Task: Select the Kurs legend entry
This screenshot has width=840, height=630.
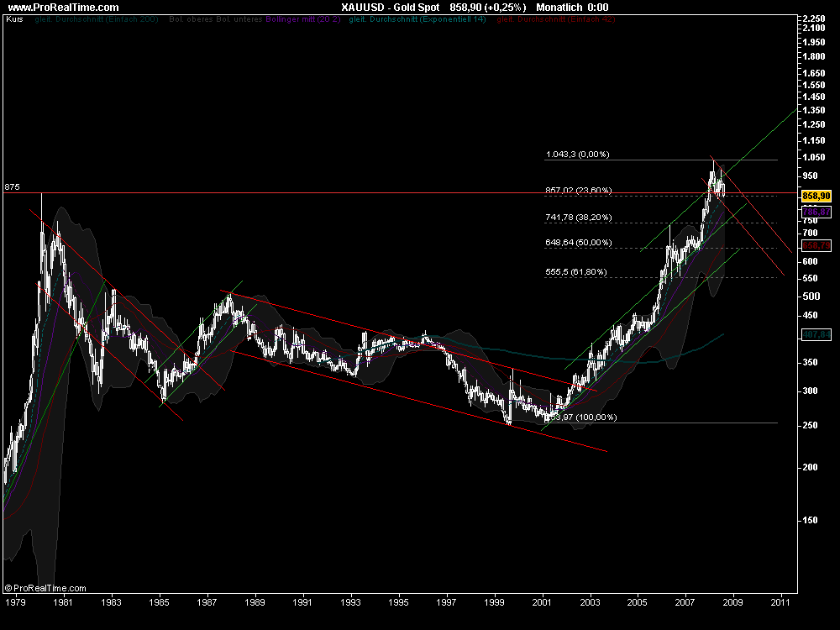Action: [14, 18]
